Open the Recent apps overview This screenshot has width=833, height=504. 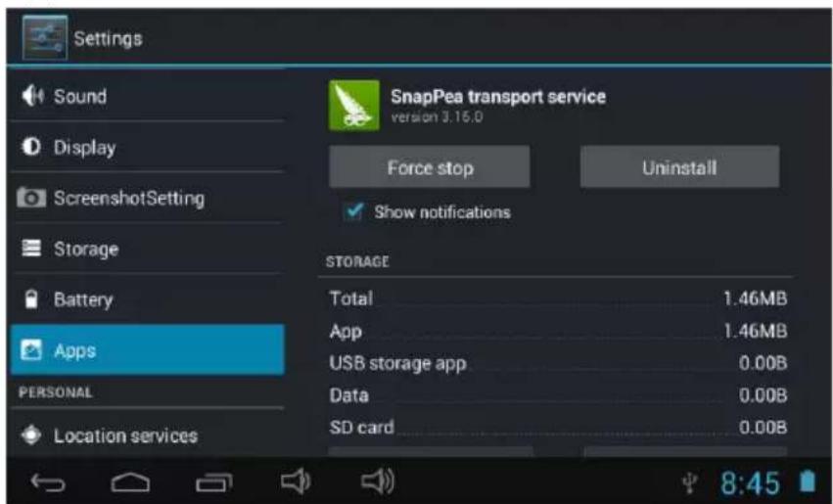(213, 482)
